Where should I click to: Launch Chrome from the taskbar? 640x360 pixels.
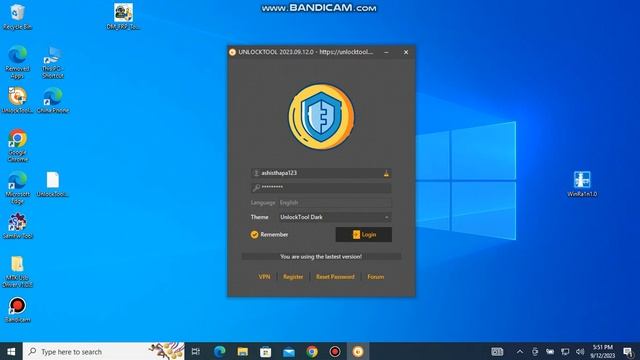click(x=312, y=351)
